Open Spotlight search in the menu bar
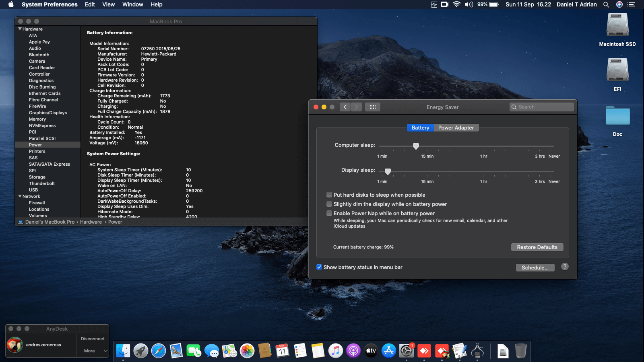This screenshot has height=362, width=644. pos(606,4)
